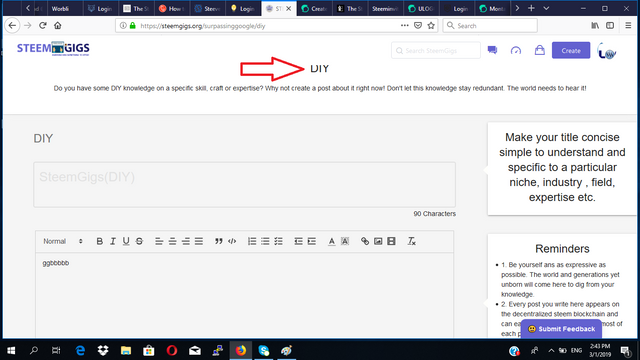This screenshot has height=360, width=640.
Task: Create a bulleted list
Action: pyautogui.click(x=265, y=241)
